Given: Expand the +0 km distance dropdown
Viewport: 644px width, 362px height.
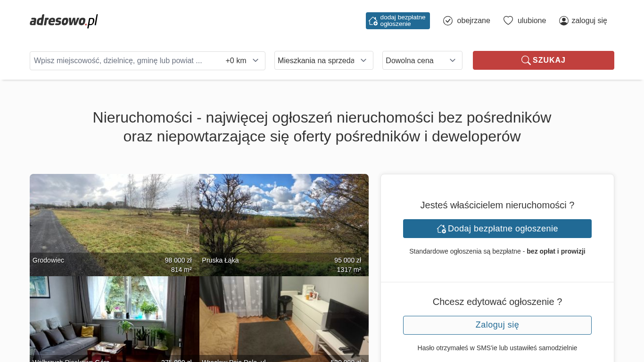Looking at the screenshot, I should (242, 61).
